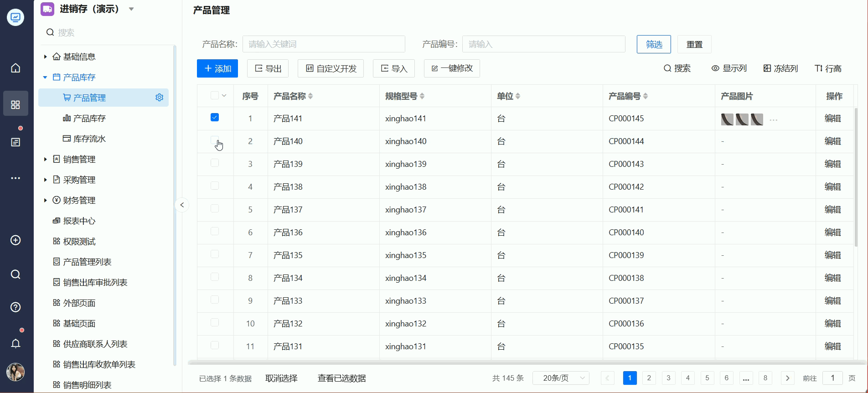Viewport: 868px width, 393px height.
Task: Click the sidebar menu vertical scrollbar
Action: coord(175,205)
